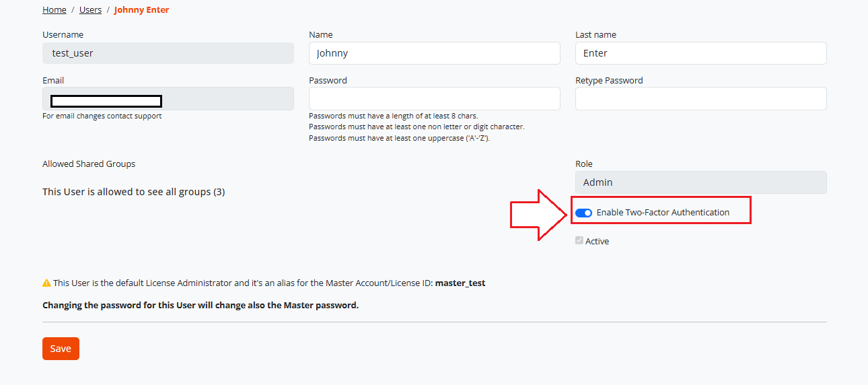Focus the Name field containing Johnny
This screenshot has height=385, width=868.
coord(434,53)
